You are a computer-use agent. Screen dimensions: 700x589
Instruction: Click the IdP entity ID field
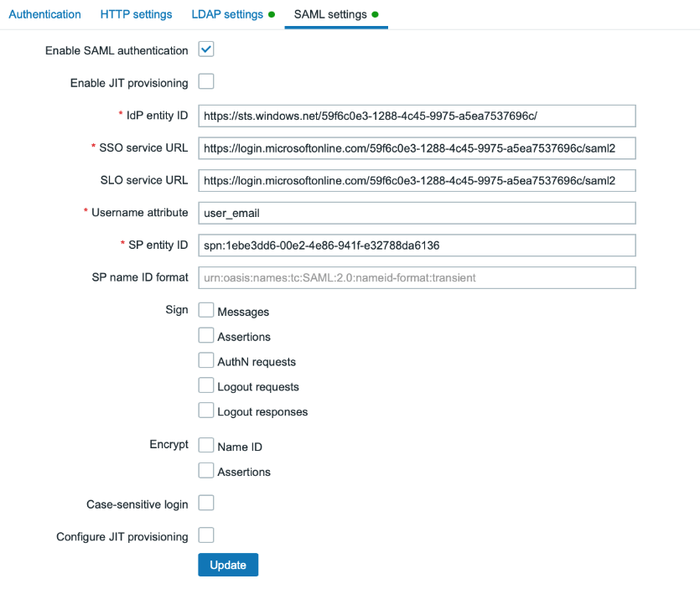tap(417, 116)
